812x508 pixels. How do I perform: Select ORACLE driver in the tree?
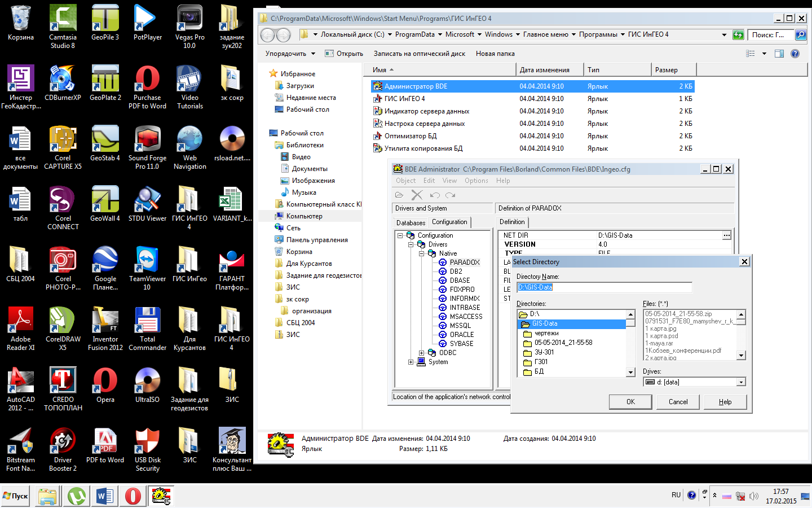click(x=462, y=335)
